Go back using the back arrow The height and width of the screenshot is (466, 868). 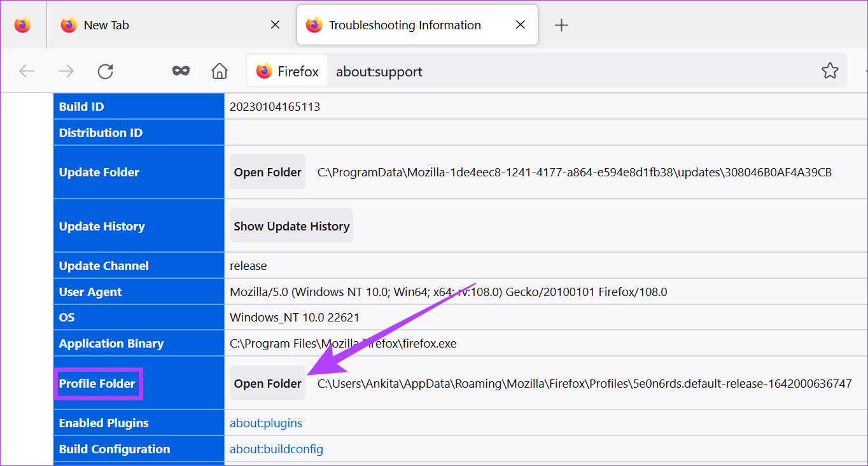27,71
